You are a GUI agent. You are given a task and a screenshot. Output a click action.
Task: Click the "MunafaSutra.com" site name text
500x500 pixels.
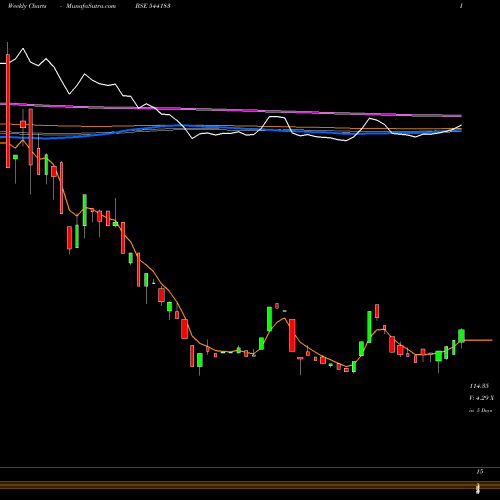(x=91, y=6)
